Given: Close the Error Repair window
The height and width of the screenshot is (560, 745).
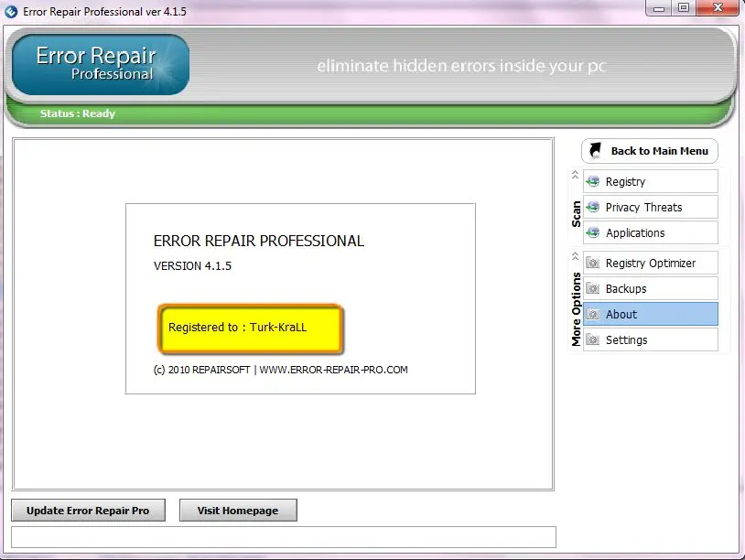Looking at the screenshot, I should [718, 8].
